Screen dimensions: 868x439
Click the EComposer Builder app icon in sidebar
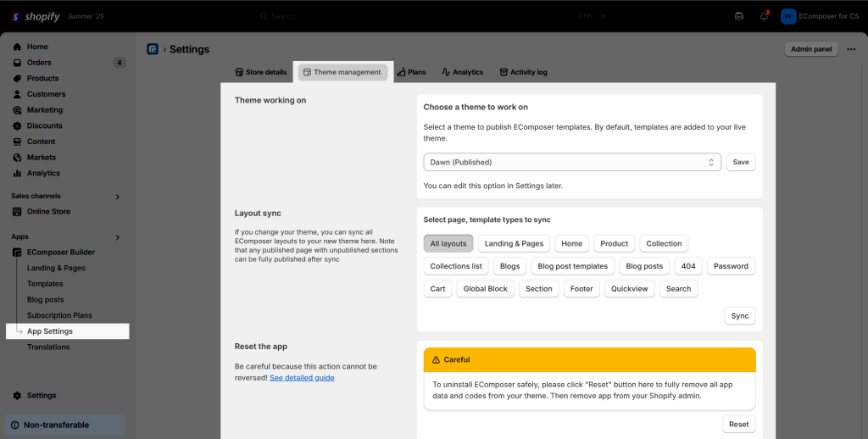pos(17,253)
